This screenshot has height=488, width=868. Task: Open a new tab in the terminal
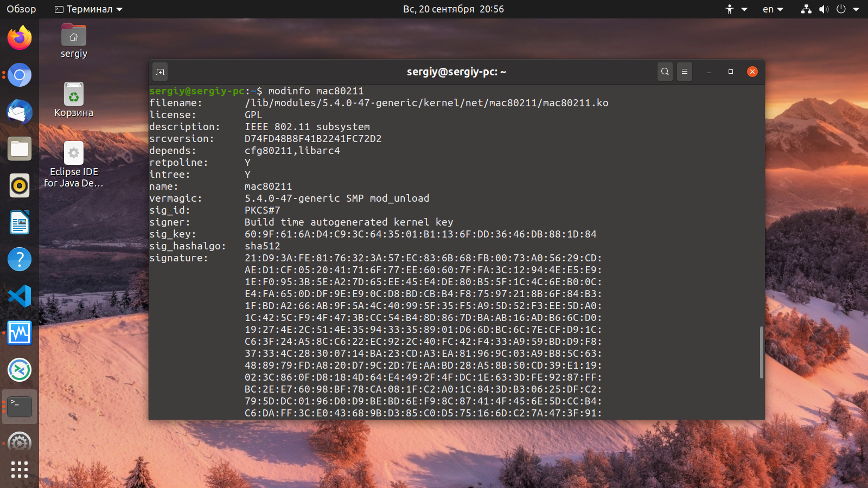pyautogui.click(x=160, y=72)
